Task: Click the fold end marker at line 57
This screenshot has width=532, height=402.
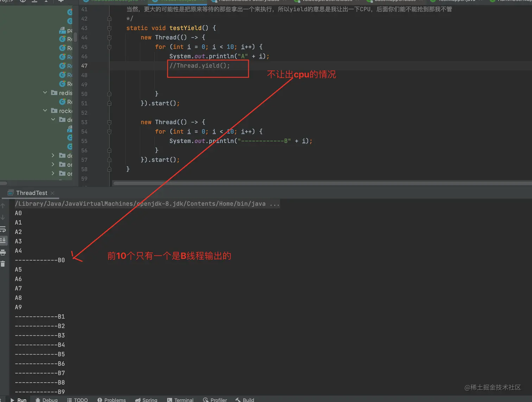Action: click(x=109, y=160)
